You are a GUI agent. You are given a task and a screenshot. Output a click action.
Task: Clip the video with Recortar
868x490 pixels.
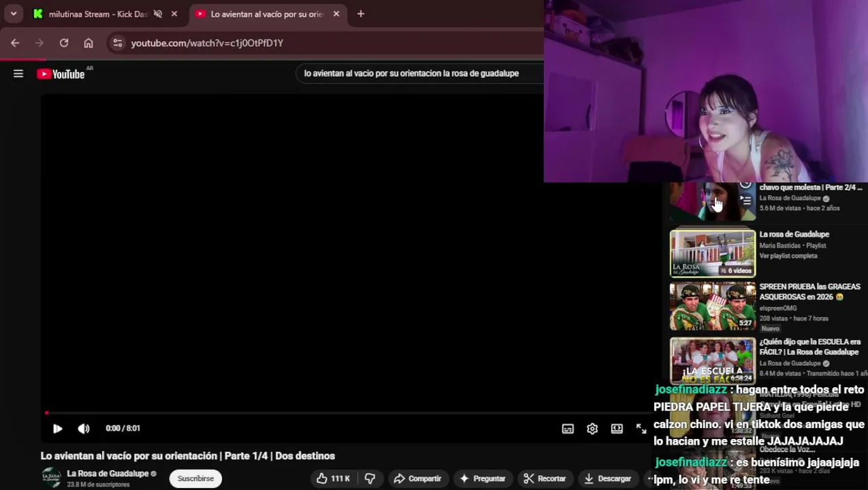pos(544,478)
